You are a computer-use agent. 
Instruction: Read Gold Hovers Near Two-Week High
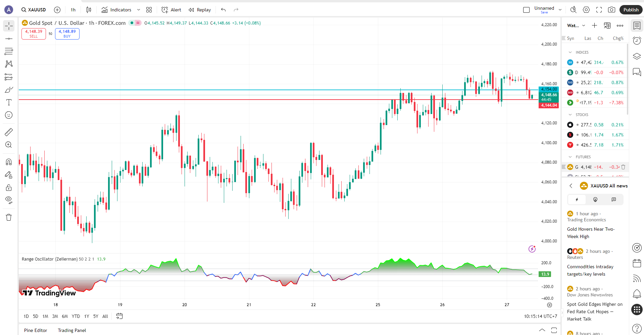(x=591, y=233)
